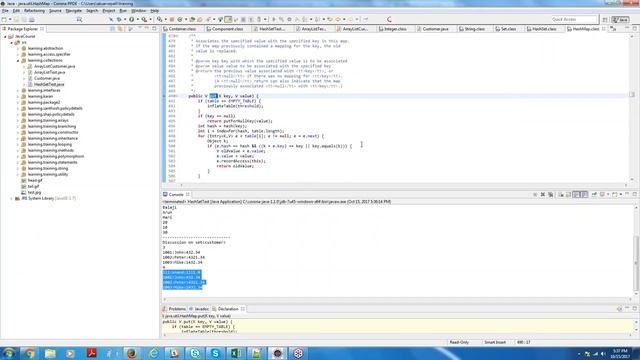Select head.gif file in tree
The image size is (640, 360).
click(x=35, y=180)
